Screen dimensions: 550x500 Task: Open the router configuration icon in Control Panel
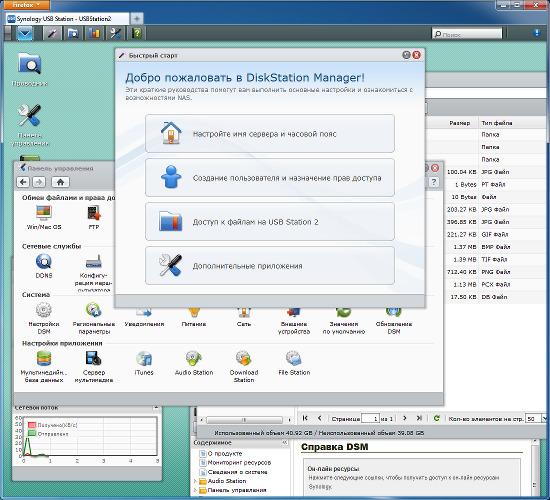click(x=94, y=273)
